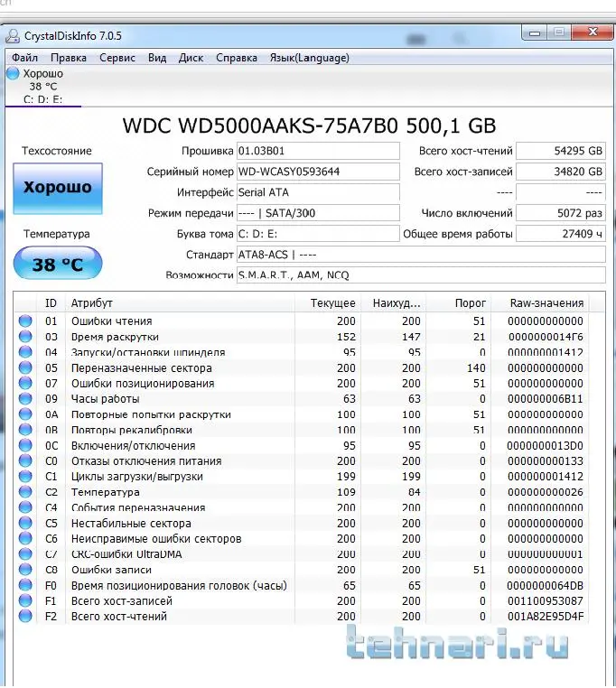Click status circle for C0 Отказы отключения питания

pos(25,460)
